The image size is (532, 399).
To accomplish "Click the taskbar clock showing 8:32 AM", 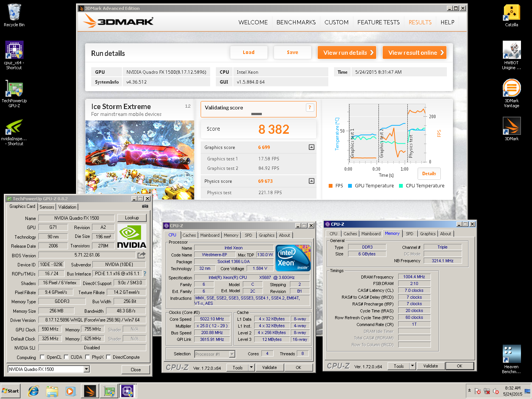I will tap(513, 391).
